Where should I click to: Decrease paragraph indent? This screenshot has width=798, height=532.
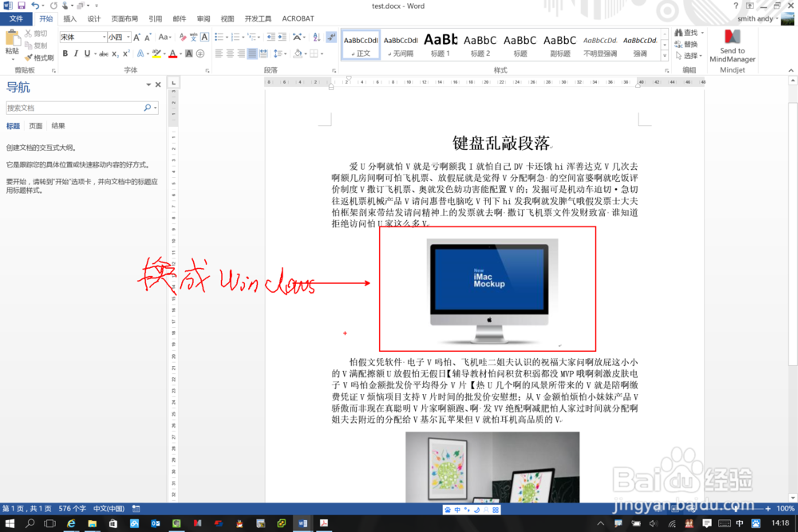coord(271,37)
